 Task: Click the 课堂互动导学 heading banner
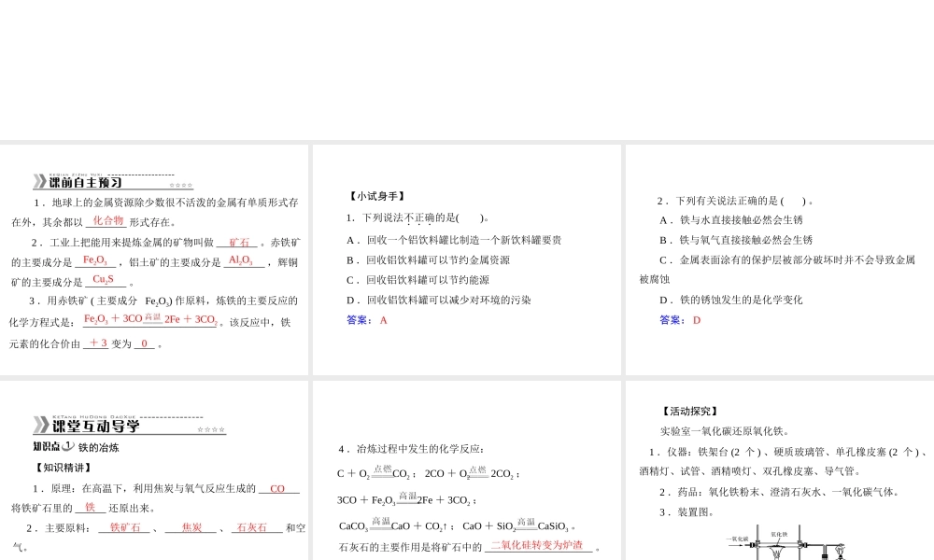129,425
